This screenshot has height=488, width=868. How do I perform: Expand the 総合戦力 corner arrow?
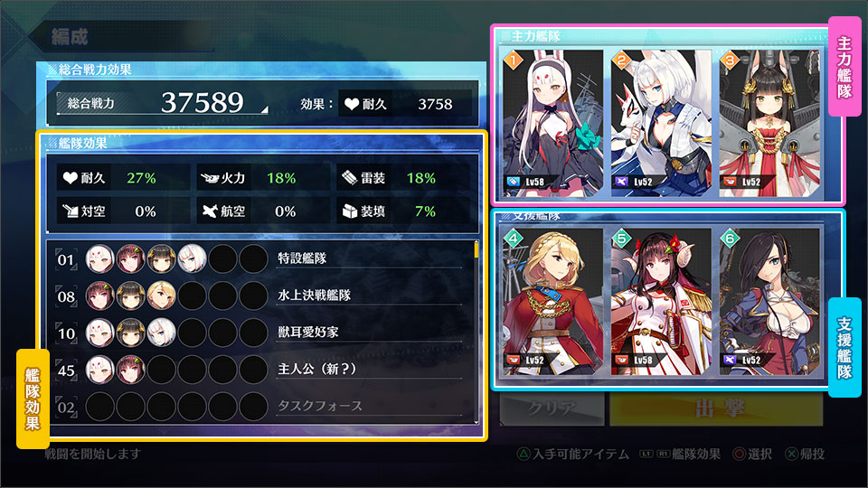tap(264, 109)
